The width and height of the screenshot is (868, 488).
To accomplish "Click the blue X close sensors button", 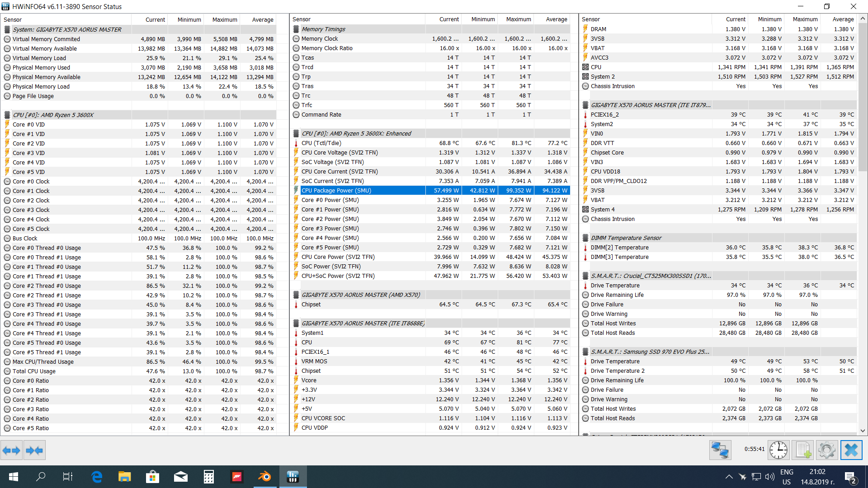I will click(851, 450).
